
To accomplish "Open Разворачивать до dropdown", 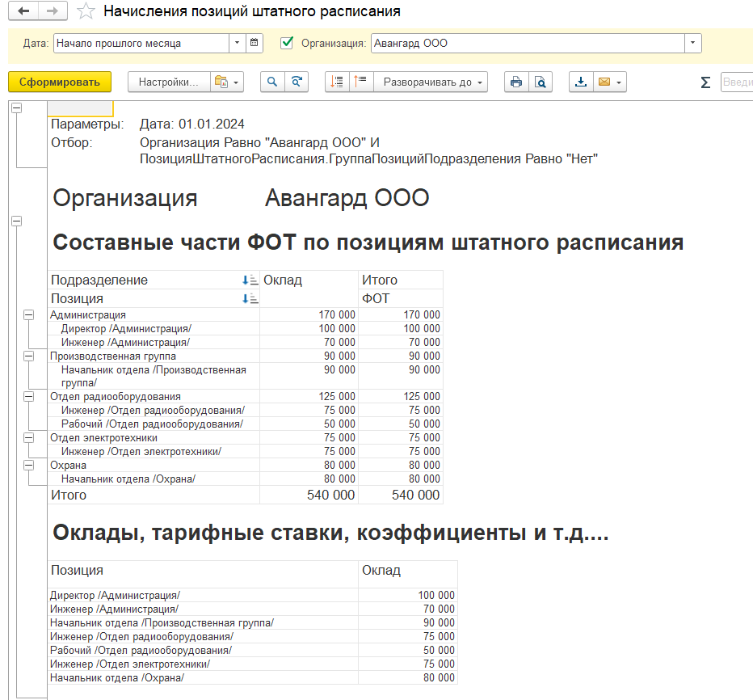I will (x=431, y=82).
